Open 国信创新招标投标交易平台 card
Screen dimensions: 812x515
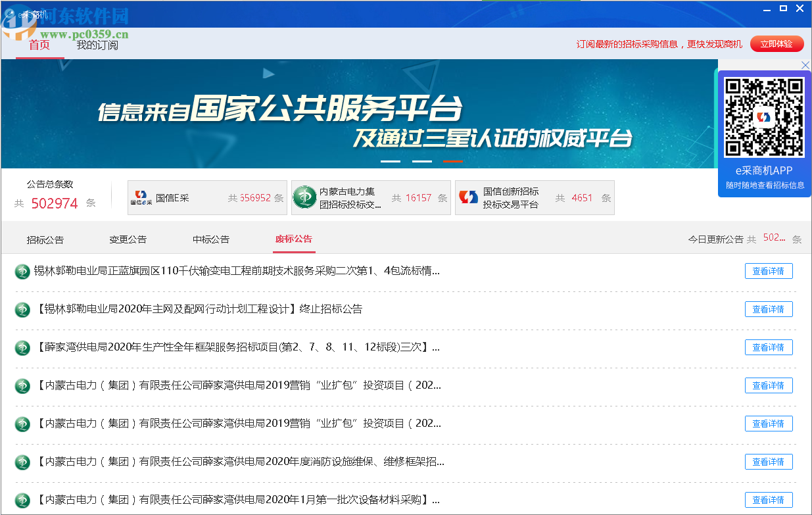pos(535,197)
